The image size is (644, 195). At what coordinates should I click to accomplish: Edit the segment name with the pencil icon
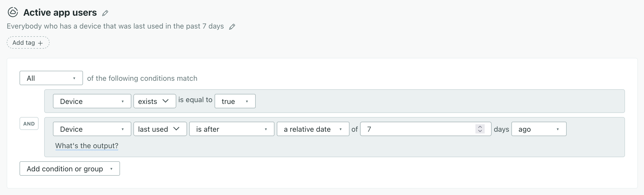105,13
